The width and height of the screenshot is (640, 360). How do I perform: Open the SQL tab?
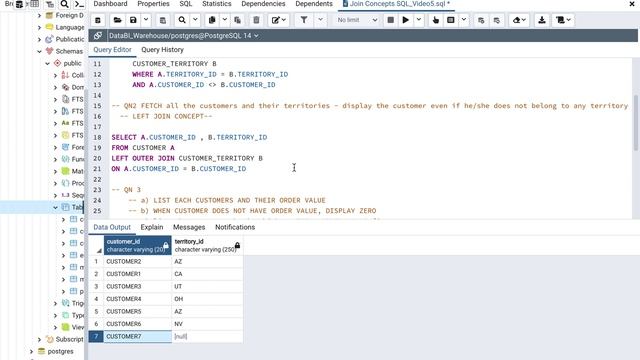tap(186, 4)
